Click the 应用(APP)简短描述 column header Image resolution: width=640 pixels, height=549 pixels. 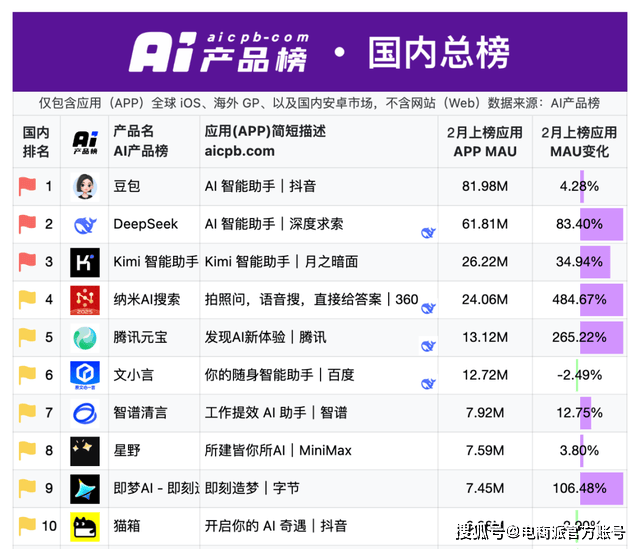point(265,141)
